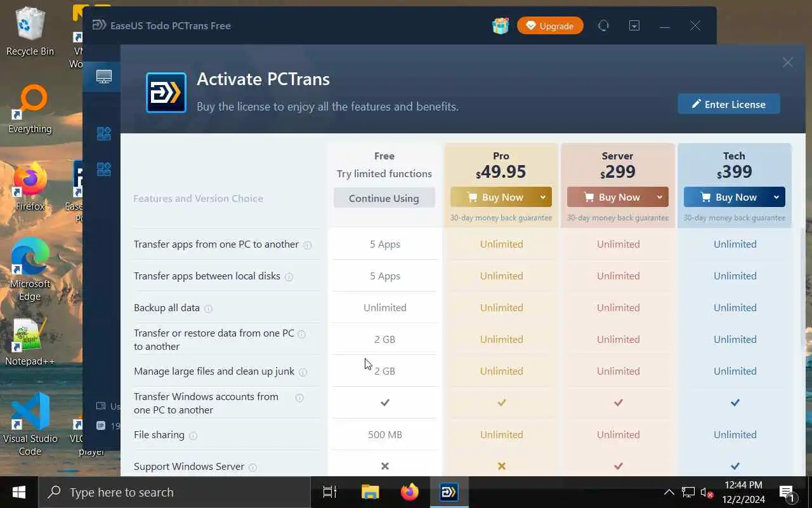This screenshot has height=508, width=812.
Task: Open Firefox from the taskbar
Action: click(410, 492)
